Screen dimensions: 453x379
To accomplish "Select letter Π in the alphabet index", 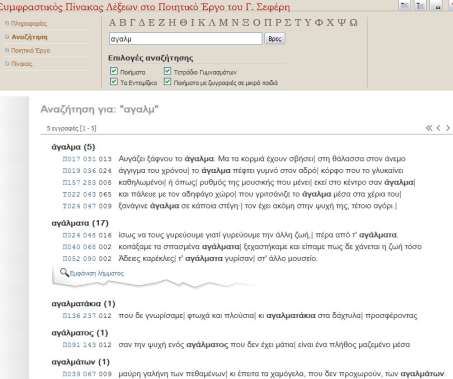I will tap(267, 23).
